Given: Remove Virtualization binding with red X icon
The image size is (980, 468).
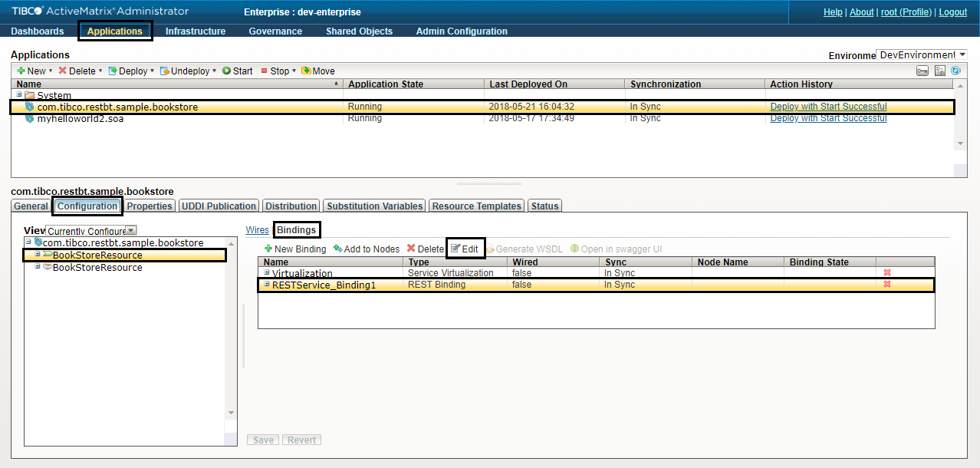Looking at the screenshot, I should (887, 273).
